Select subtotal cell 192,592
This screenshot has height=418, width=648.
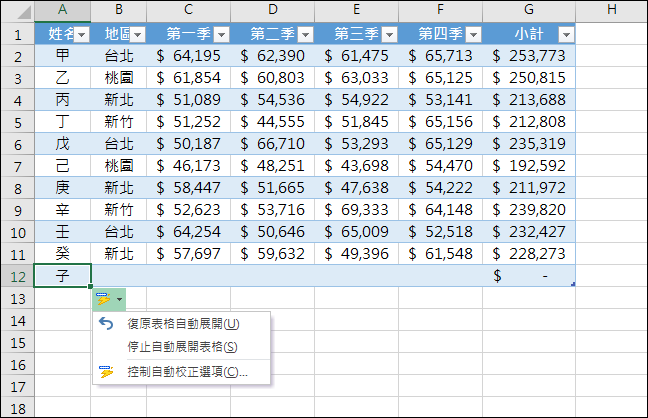[529, 165]
